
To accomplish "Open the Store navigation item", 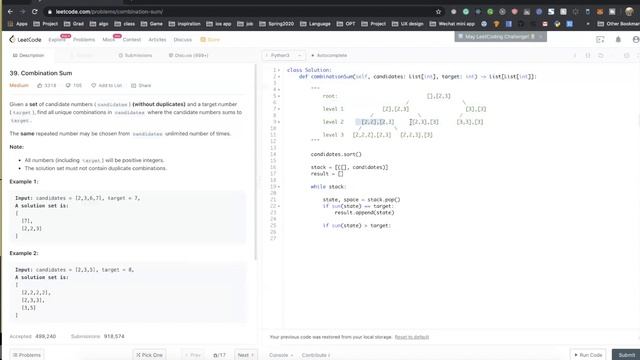I will [x=210, y=40].
